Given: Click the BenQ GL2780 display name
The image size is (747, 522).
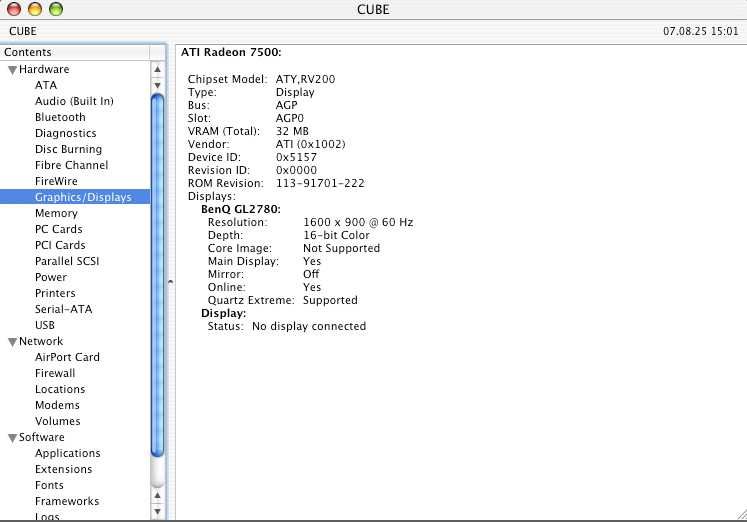Looking at the screenshot, I should [241, 209].
